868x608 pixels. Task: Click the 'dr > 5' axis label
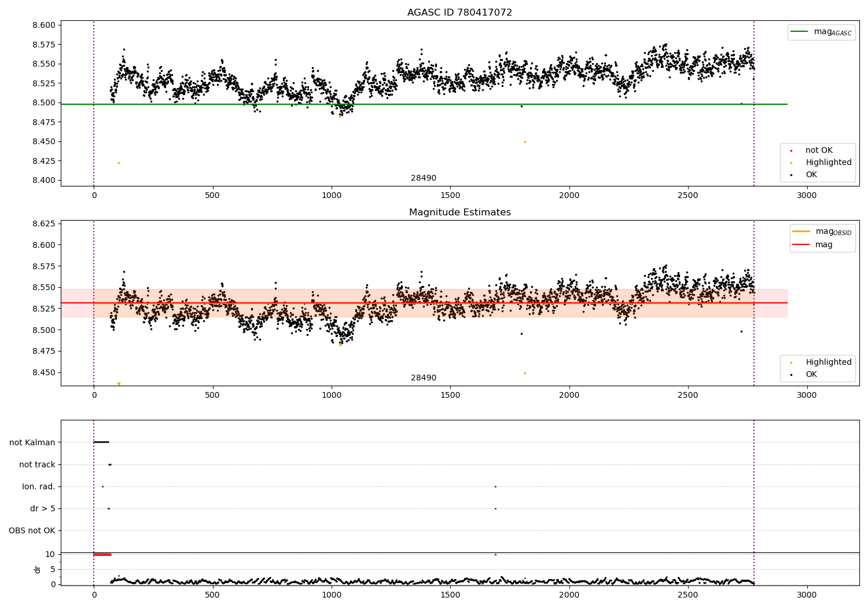pos(43,508)
